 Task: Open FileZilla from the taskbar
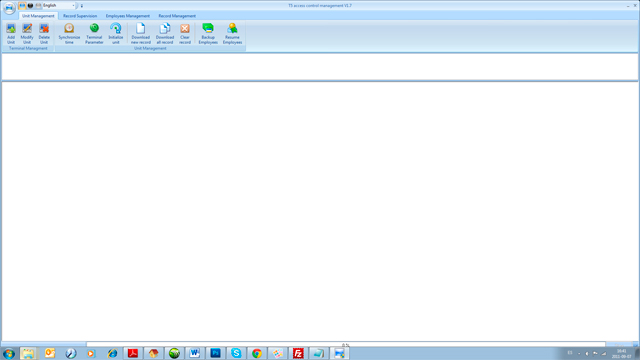pyautogui.click(x=298, y=353)
